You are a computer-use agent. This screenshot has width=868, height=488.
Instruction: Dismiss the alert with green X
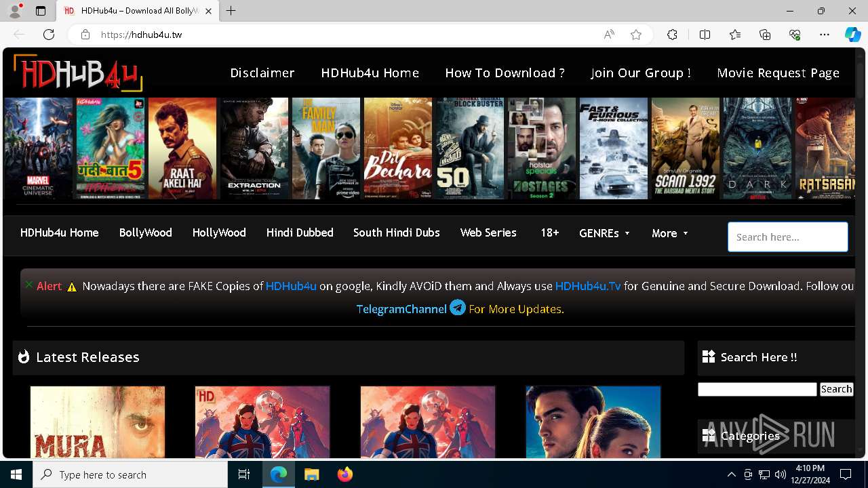point(29,285)
